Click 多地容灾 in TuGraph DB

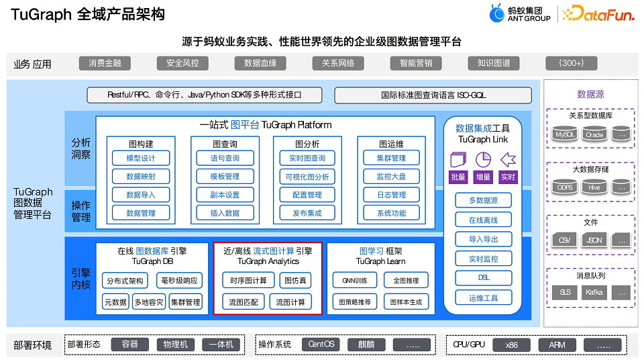(149, 302)
